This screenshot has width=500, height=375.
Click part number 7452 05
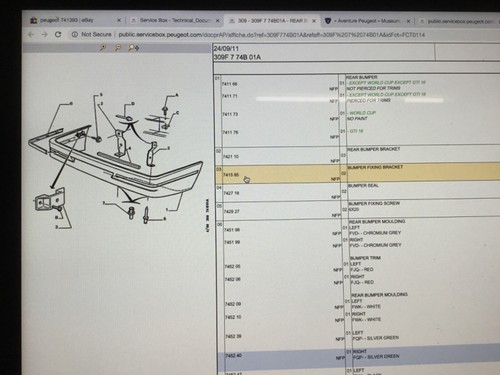pos(233,267)
